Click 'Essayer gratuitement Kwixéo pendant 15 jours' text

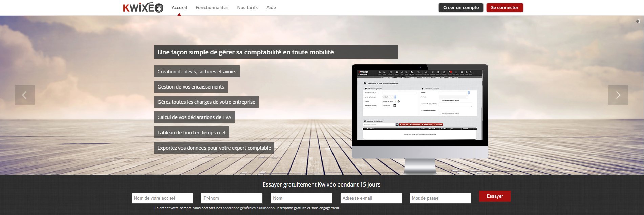point(321,184)
